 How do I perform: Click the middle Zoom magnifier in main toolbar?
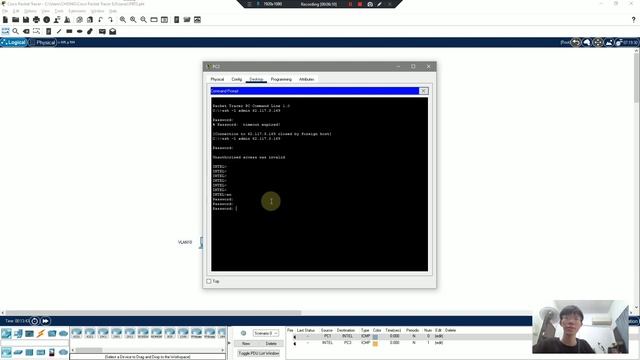point(133,20)
